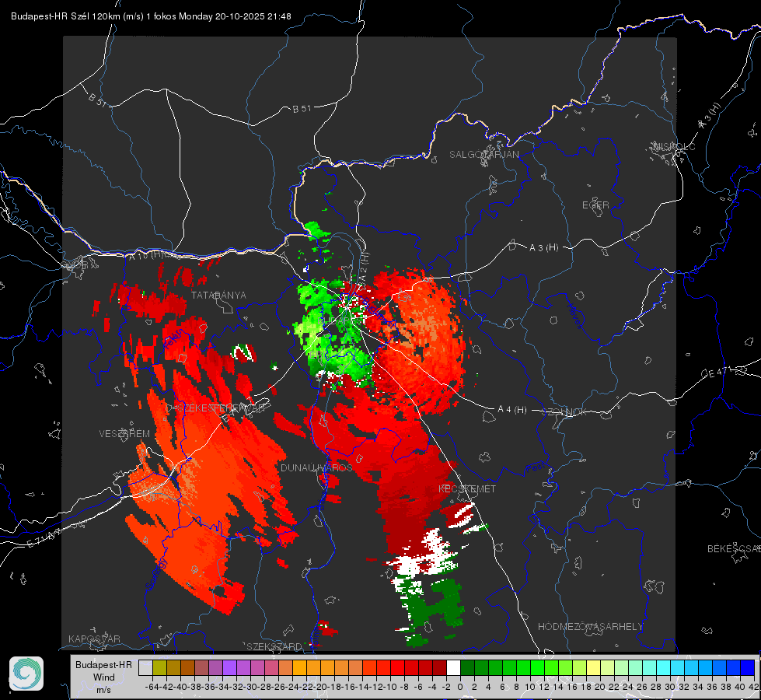Click the MISKOLC city label
This screenshot has width=761, height=700.
click(674, 146)
